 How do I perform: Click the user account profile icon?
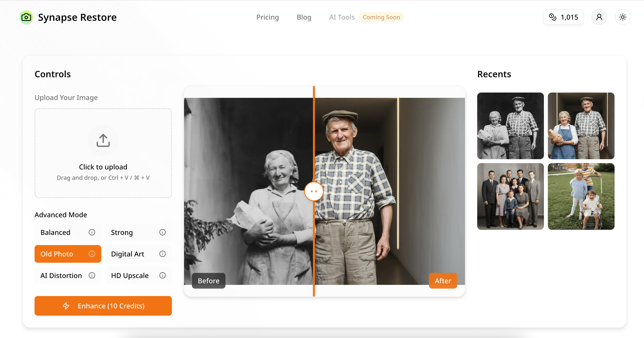599,17
